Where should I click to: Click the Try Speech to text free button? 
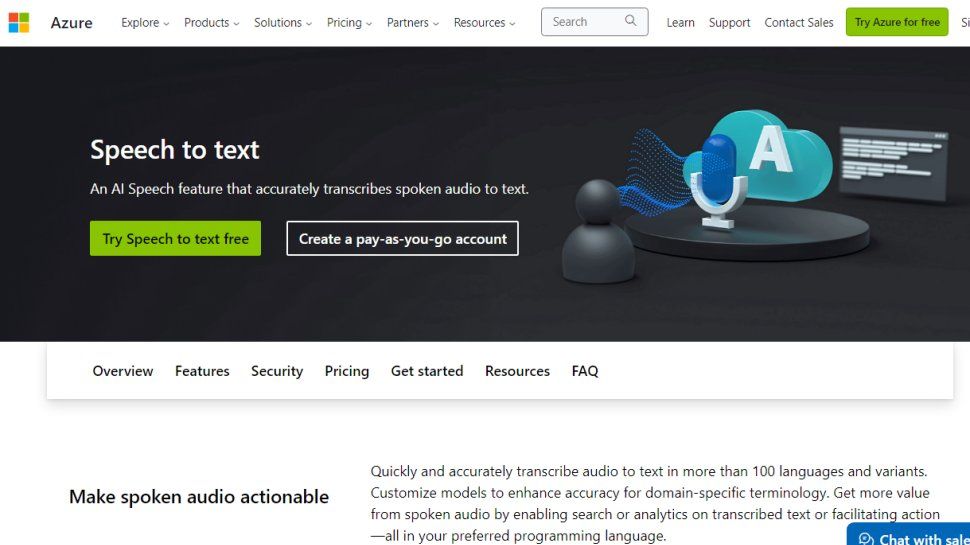click(x=175, y=238)
